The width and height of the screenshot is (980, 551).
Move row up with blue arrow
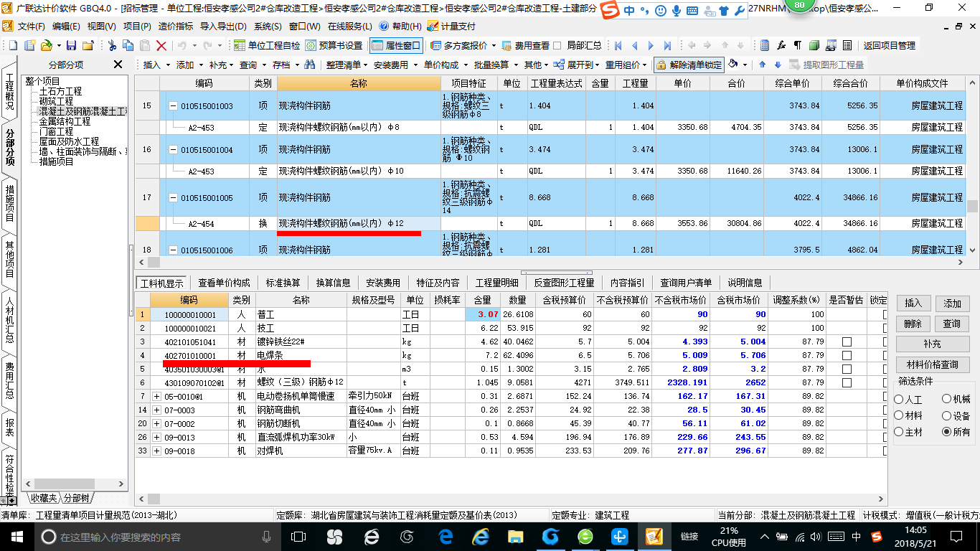(762, 65)
